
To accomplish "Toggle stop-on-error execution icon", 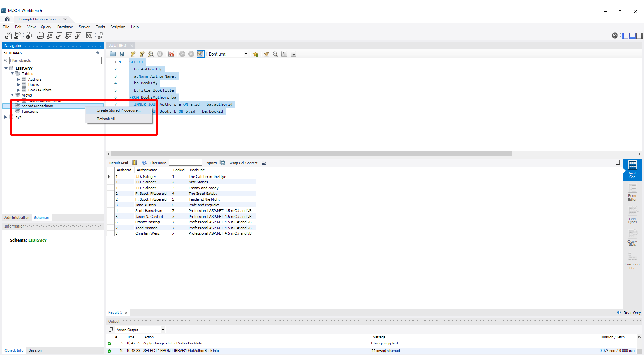I will click(171, 54).
